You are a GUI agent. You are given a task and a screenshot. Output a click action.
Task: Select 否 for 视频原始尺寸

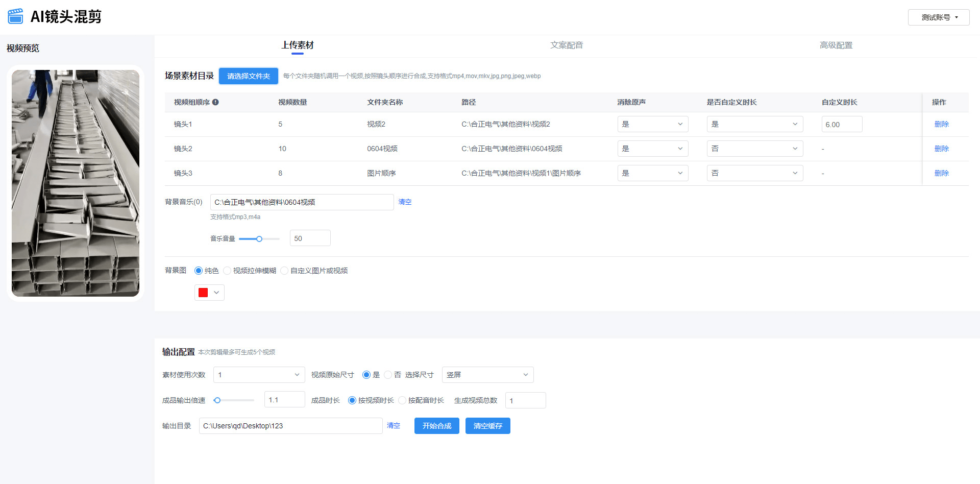point(388,375)
